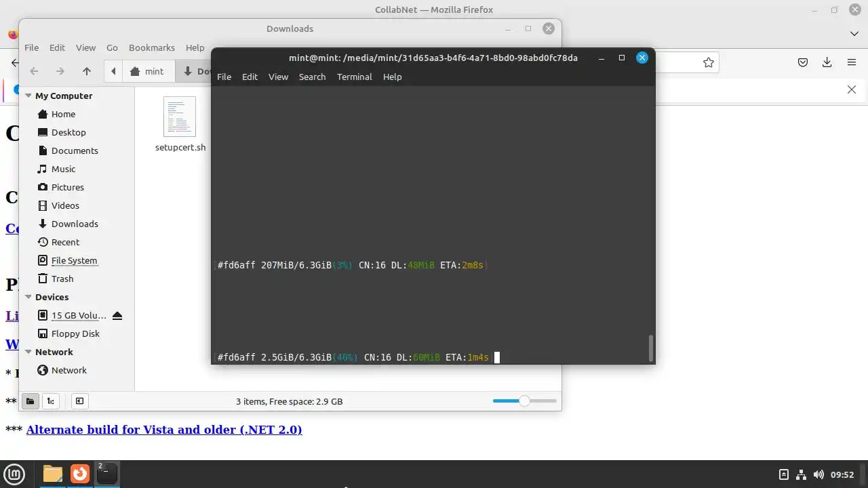Viewport: 868px width, 488px height.
Task: Open the removable drives tray icon
Action: click(x=784, y=474)
